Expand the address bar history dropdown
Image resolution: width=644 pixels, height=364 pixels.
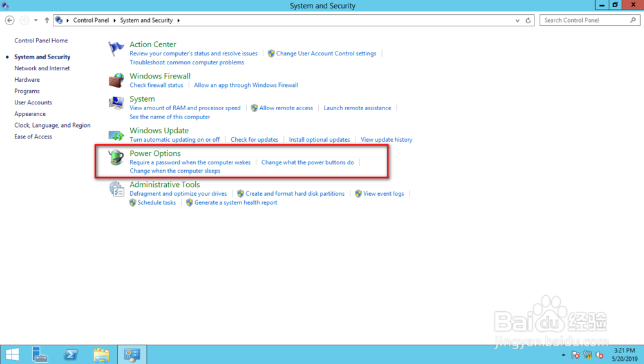(518, 20)
